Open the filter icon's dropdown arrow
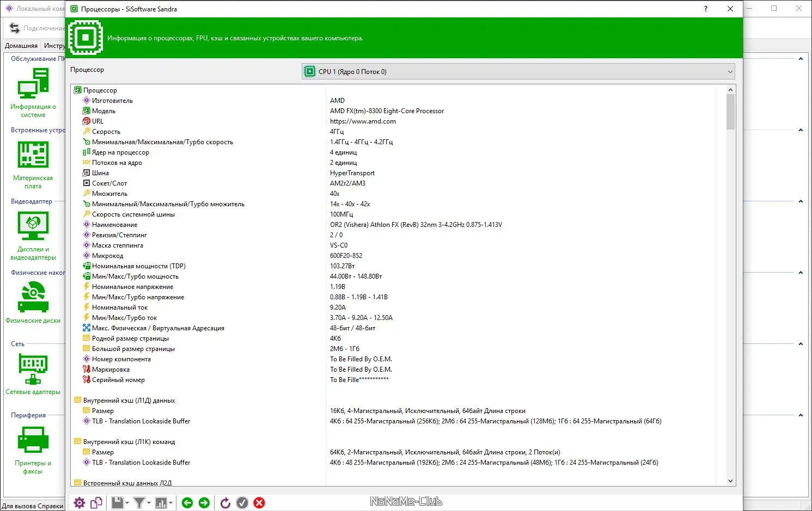The height and width of the screenshot is (511, 812). (149, 503)
